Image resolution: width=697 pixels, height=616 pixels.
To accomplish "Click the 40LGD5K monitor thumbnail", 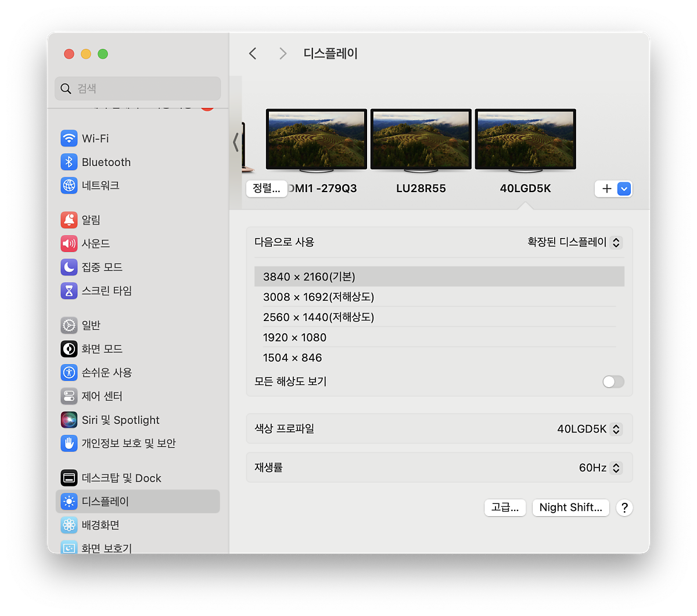I will coord(526,141).
